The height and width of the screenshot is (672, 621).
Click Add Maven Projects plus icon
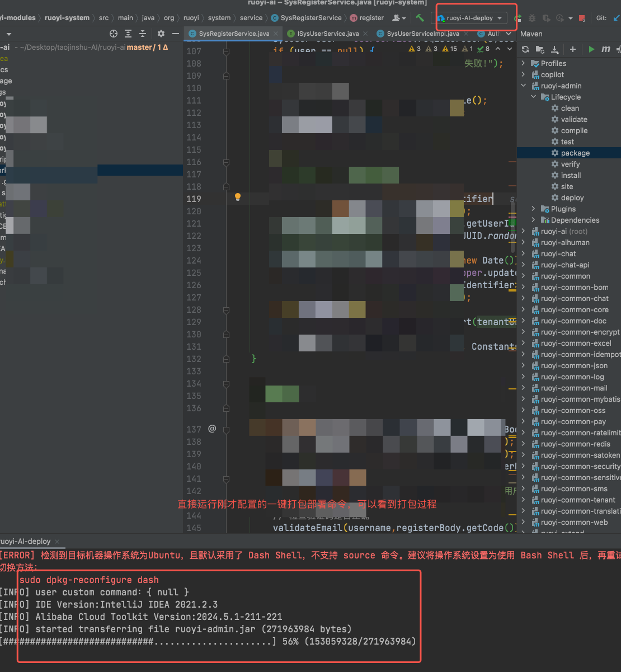tap(572, 49)
